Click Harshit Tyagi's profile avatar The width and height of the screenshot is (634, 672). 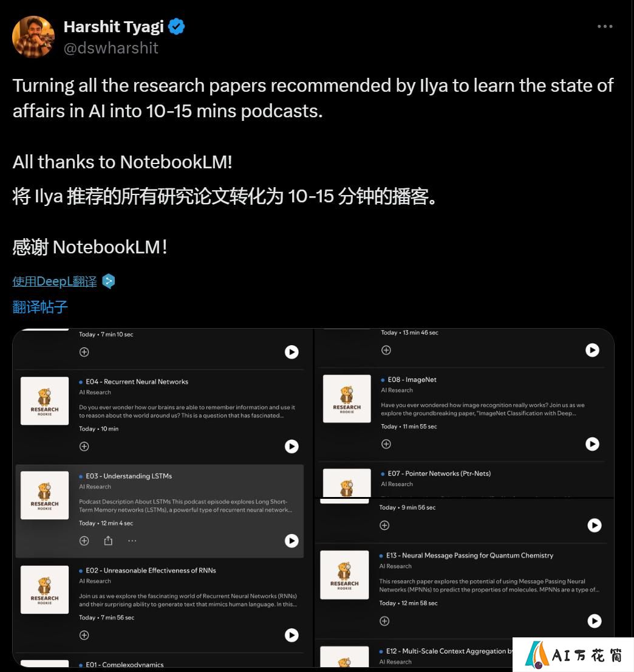click(33, 37)
